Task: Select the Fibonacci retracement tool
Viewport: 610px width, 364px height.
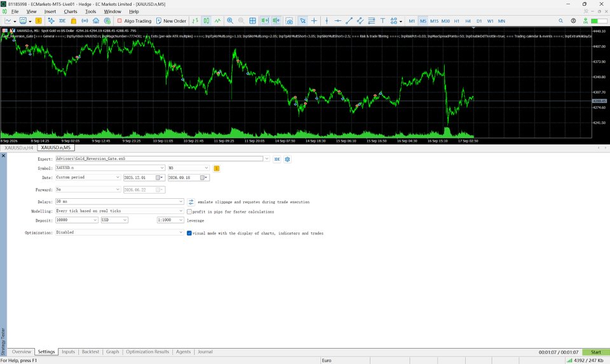Action: click(x=372, y=21)
